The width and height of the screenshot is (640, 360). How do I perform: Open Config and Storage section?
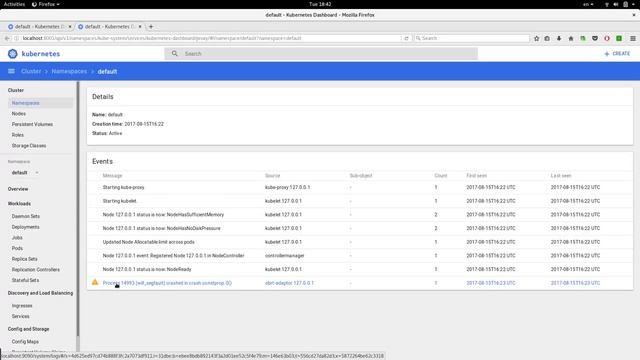coord(28,329)
